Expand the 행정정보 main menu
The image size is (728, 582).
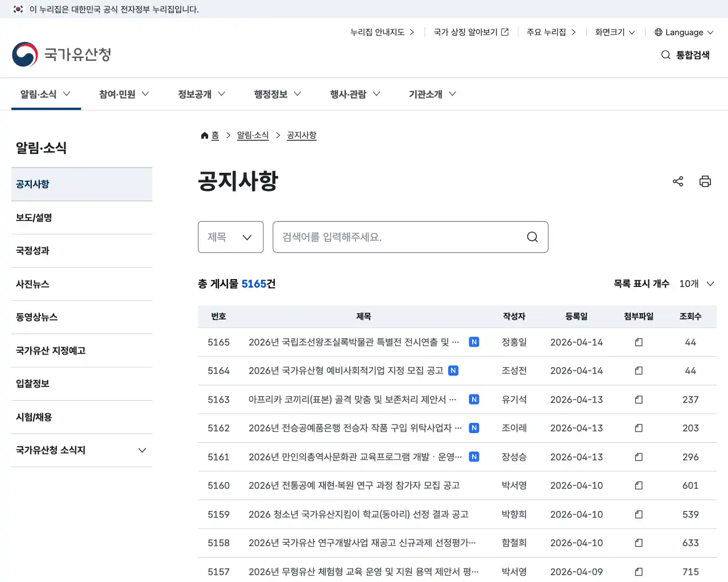pyautogui.click(x=278, y=94)
